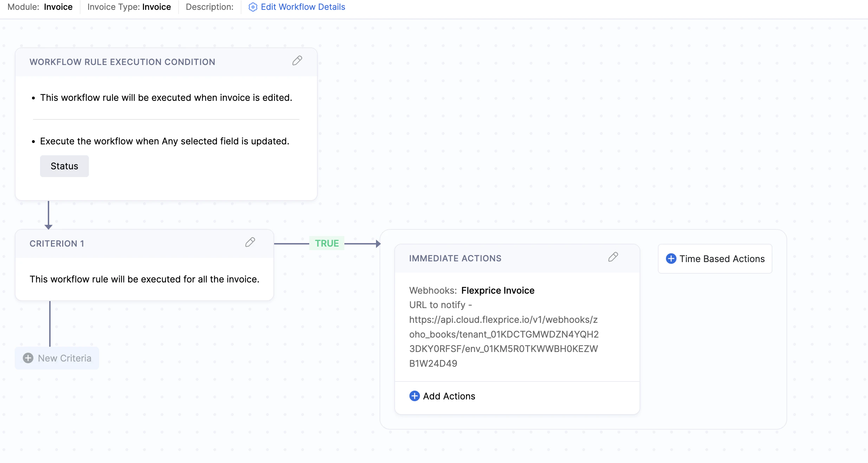The width and height of the screenshot is (868, 463).
Task: Click the gear icon beside Edit Workflow Details
Action: [x=252, y=7]
